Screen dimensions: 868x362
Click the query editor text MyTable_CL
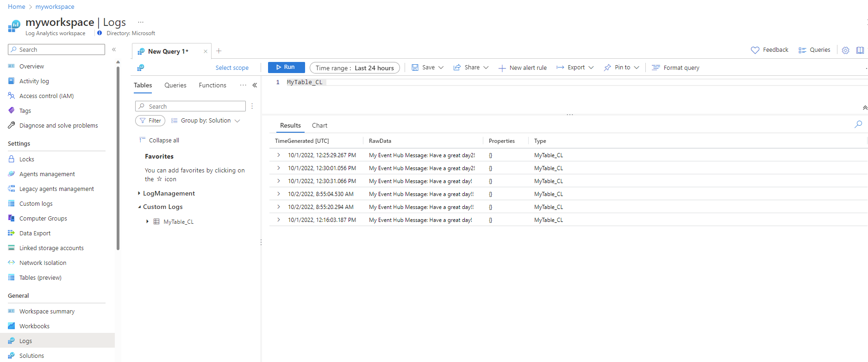pyautogui.click(x=305, y=82)
